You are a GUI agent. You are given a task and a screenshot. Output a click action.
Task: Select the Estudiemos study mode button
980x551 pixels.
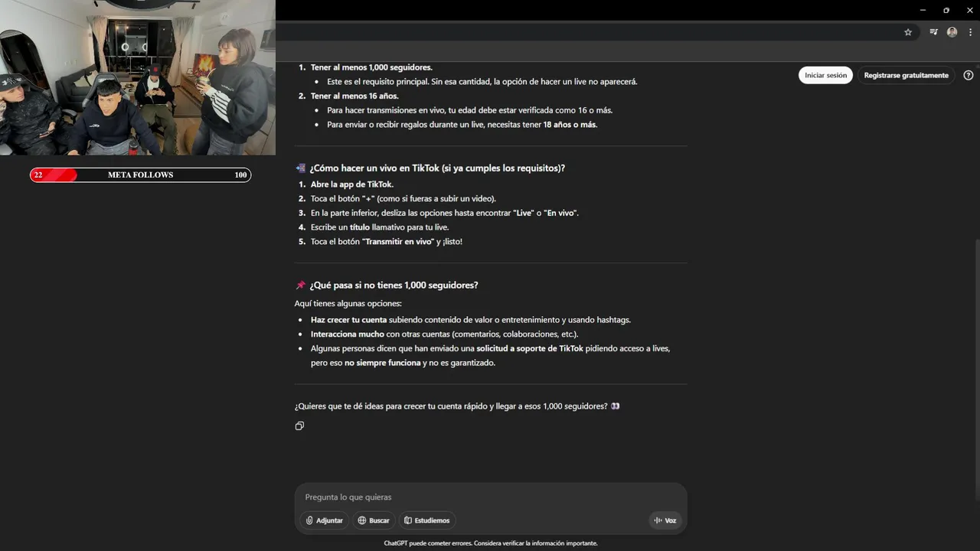pos(427,520)
